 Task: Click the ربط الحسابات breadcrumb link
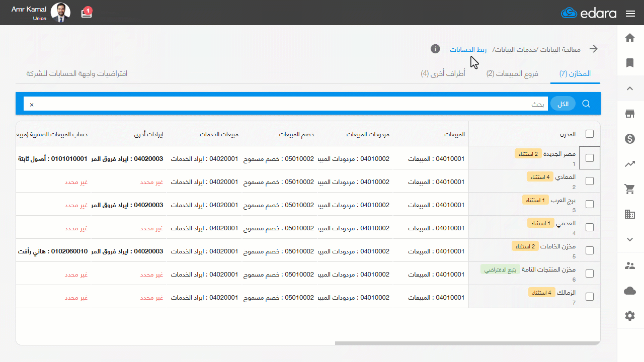pos(468,49)
